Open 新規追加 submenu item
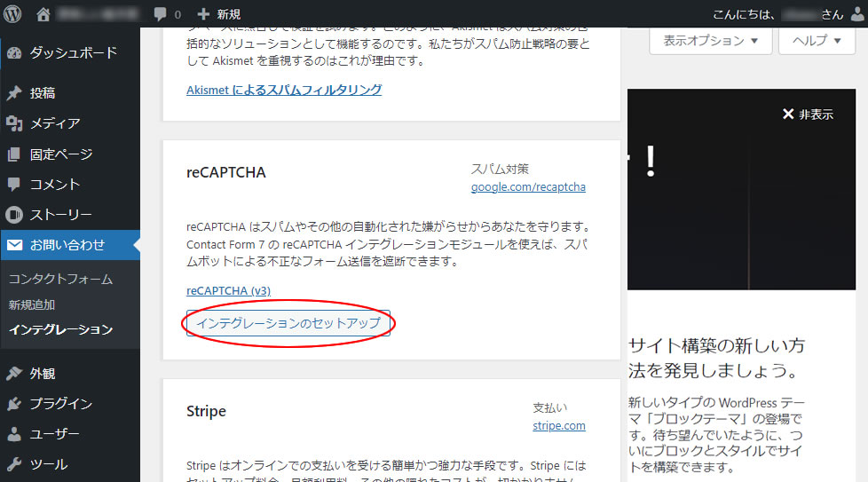 click(x=32, y=304)
